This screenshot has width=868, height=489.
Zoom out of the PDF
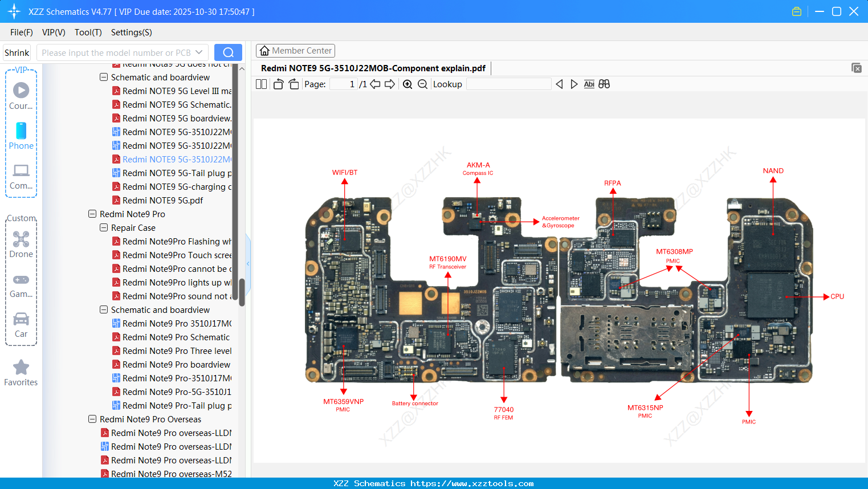(x=422, y=84)
